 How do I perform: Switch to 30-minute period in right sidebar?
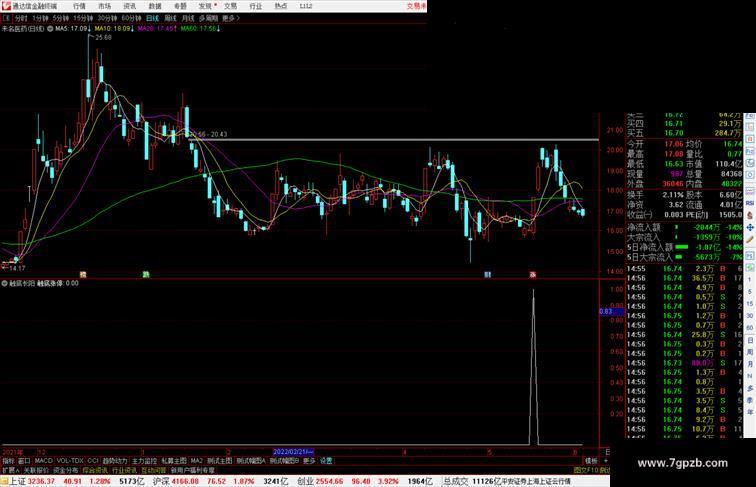coord(750,316)
